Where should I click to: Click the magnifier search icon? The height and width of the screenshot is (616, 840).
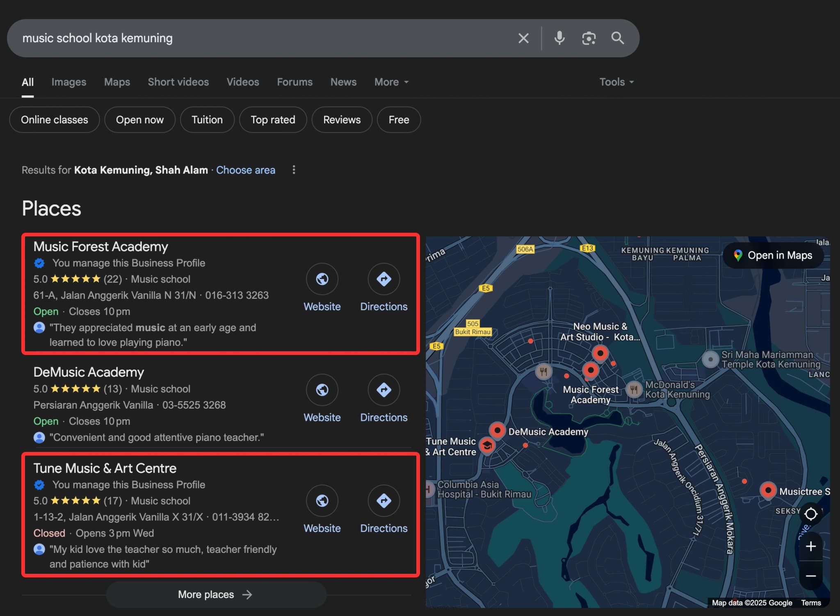point(618,38)
